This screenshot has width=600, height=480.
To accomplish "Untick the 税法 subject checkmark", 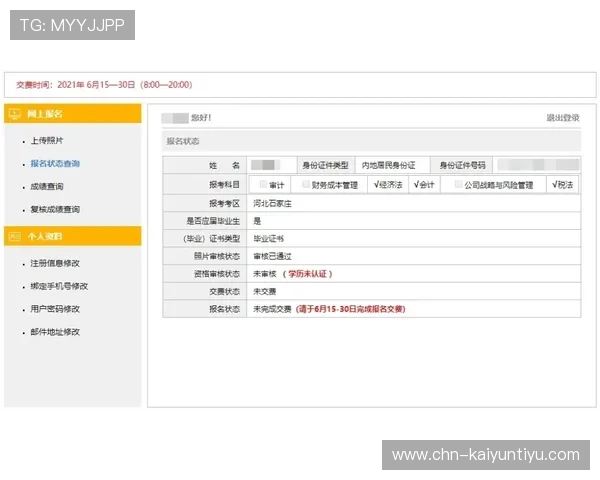I will click(555, 184).
